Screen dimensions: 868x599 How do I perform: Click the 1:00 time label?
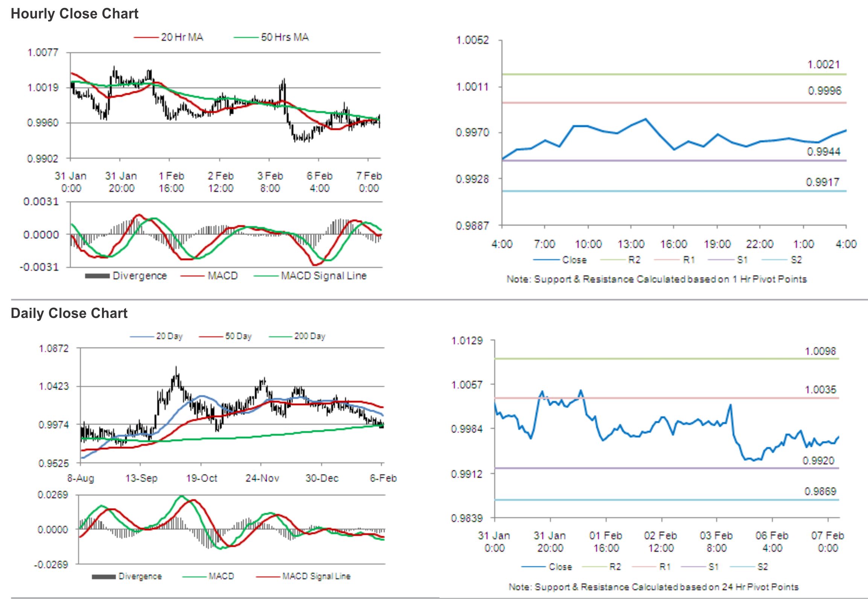click(803, 244)
